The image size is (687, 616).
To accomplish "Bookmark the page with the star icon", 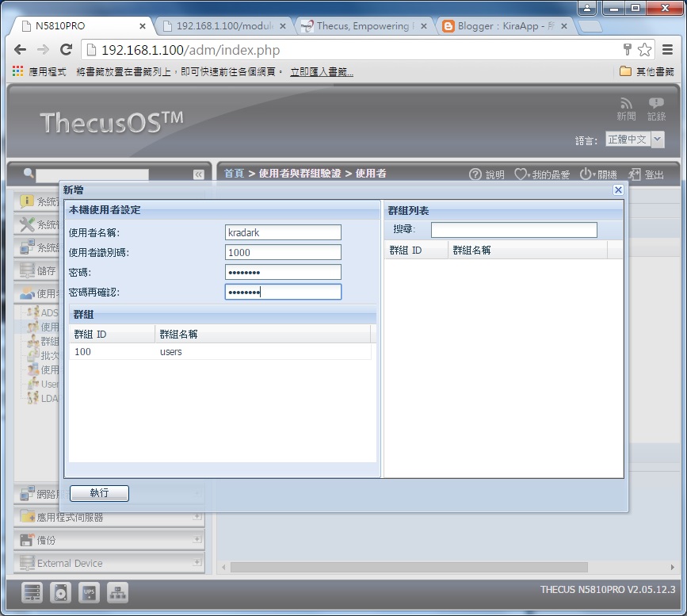I will (x=644, y=49).
